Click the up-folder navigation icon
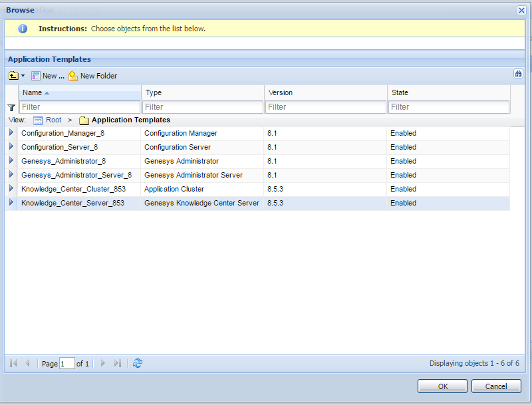The image size is (532, 405). (x=13, y=76)
